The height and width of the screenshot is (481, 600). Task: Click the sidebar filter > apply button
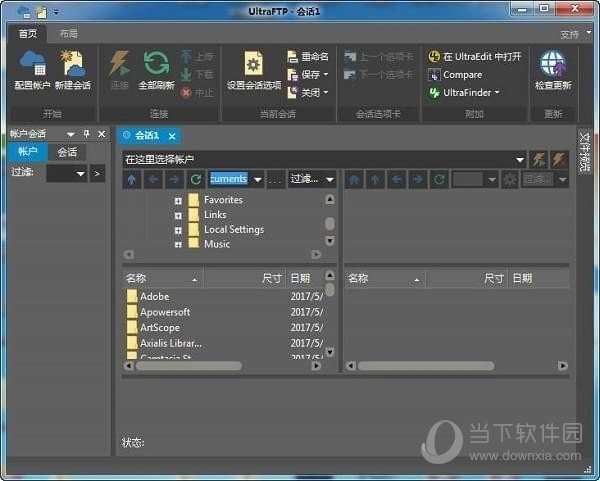[x=97, y=174]
